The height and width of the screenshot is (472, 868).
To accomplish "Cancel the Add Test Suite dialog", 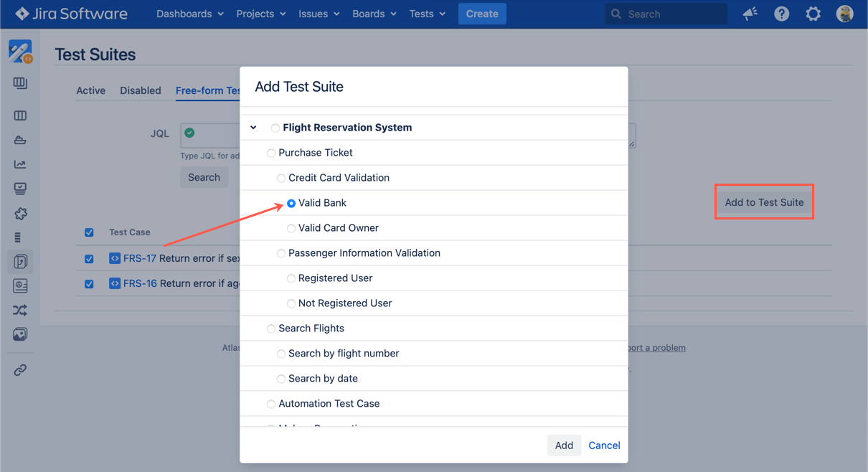I will point(604,445).
